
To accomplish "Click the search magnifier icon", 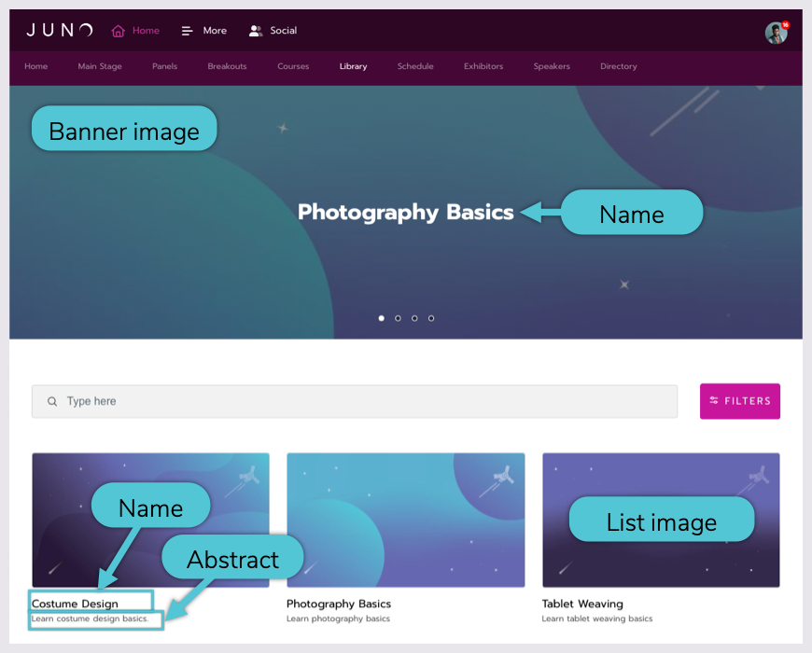I will coord(52,401).
